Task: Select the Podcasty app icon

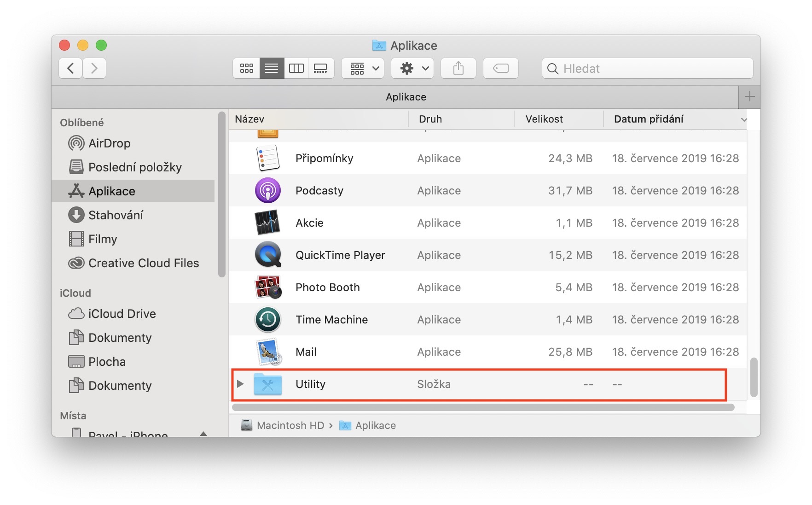Action: [x=268, y=190]
